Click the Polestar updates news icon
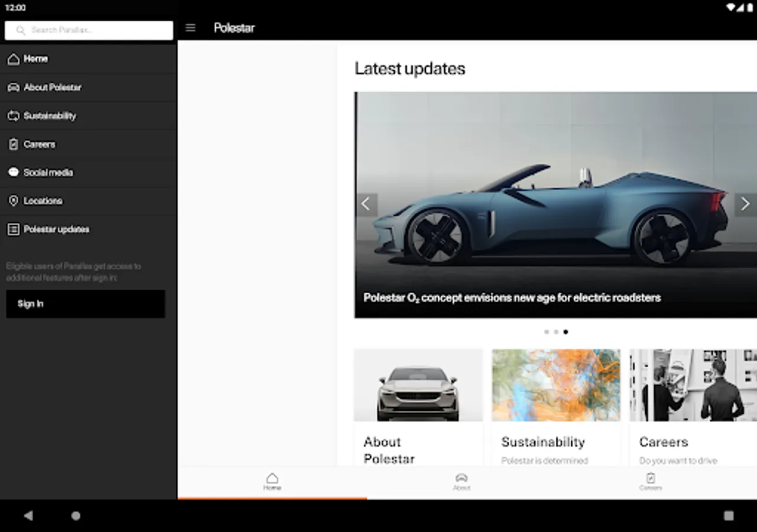Viewport: 757px width, 532px height. coord(13,229)
